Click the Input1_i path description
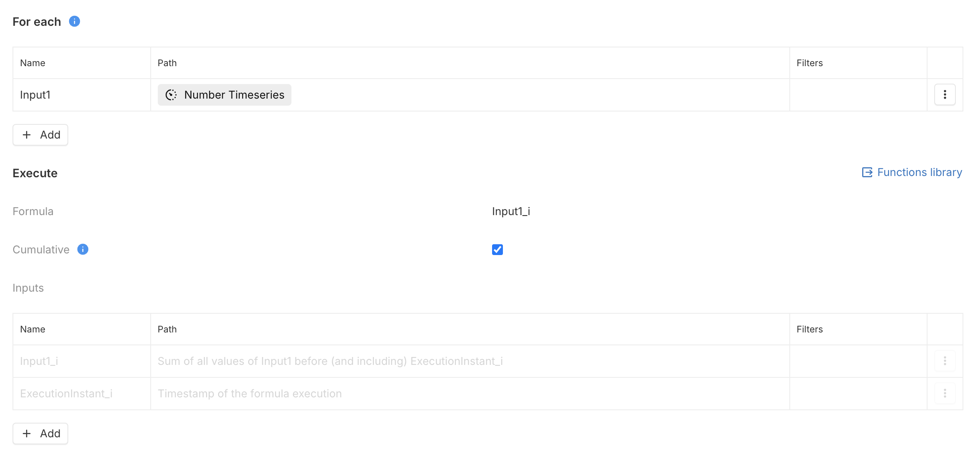The width and height of the screenshot is (980, 456). pos(330,361)
